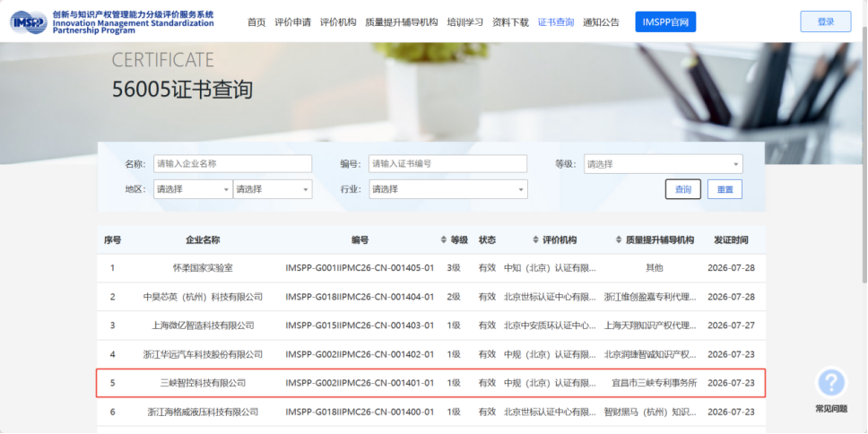Click 浙江海格威液压科技有限公司 row name

tap(204, 412)
